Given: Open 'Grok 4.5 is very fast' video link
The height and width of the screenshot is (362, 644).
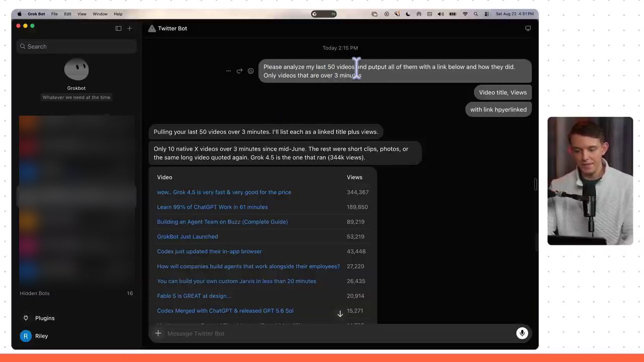Looking at the screenshot, I should [x=224, y=192].
